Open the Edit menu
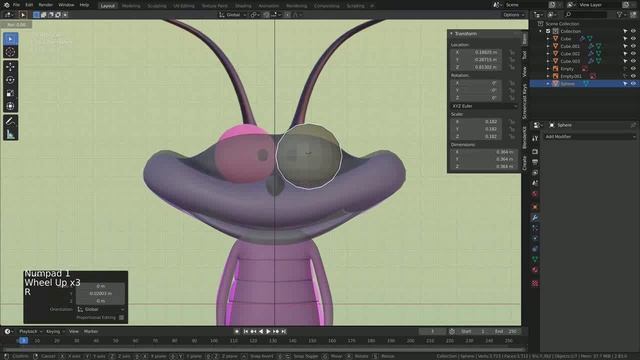This screenshot has width=640, height=360. 29,5
